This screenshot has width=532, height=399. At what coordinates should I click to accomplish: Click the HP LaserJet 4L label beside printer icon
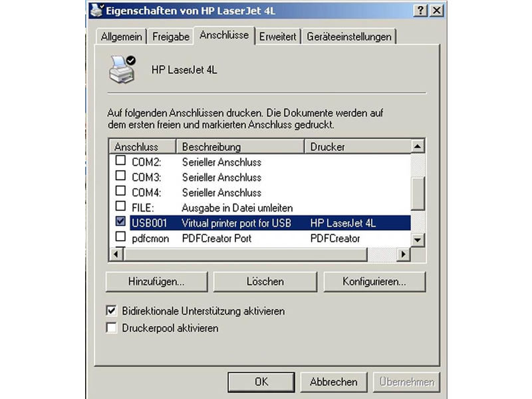[184, 70]
